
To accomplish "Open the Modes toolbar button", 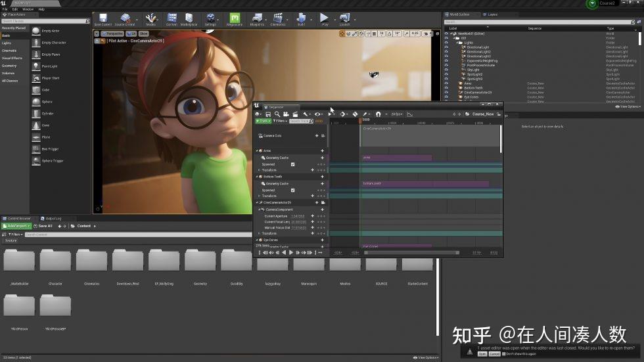I will 150,19.
